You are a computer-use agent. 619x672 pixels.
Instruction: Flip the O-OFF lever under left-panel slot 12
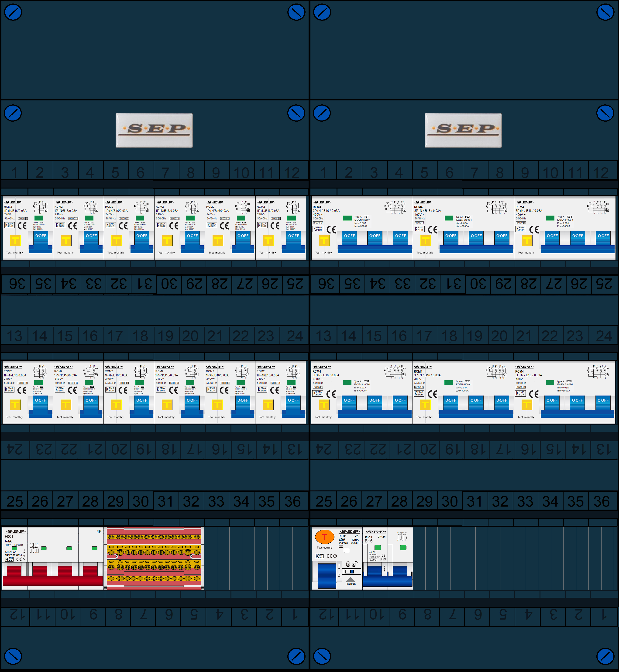(293, 242)
